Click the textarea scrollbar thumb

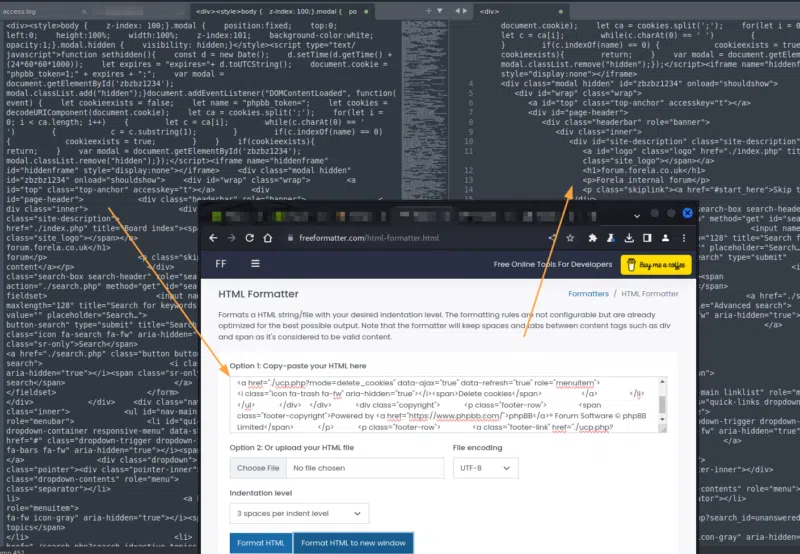point(662,404)
